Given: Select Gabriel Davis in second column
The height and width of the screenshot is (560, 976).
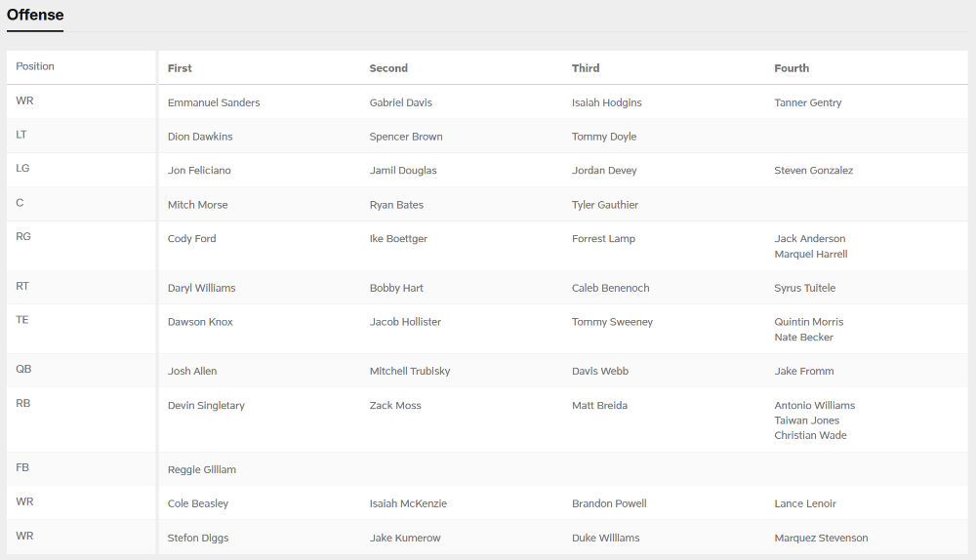Looking at the screenshot, I should 401,102.
